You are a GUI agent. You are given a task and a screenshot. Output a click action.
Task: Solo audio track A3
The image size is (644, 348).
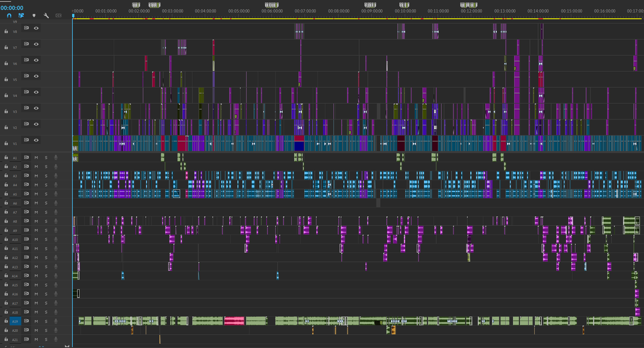(x=46, y=176)
